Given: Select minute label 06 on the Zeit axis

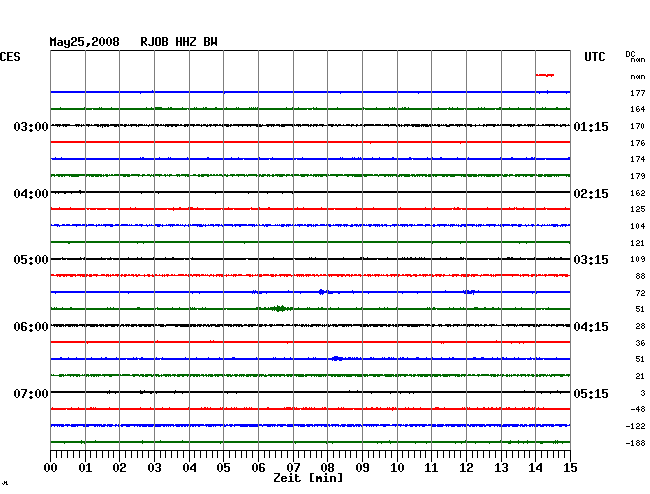Looking at the screenshot, I should click(258, 468).
